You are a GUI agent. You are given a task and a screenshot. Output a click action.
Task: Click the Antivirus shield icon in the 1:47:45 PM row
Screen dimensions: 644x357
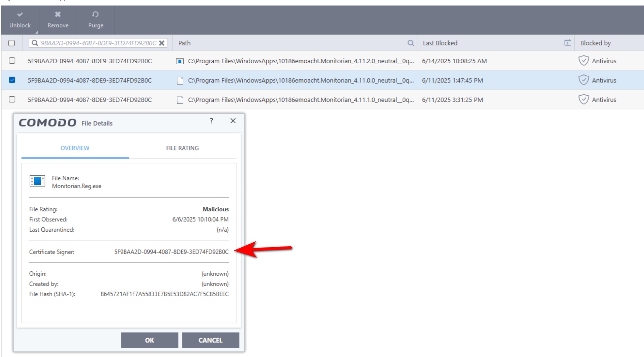pyautogui.click(x=584, y=80)
